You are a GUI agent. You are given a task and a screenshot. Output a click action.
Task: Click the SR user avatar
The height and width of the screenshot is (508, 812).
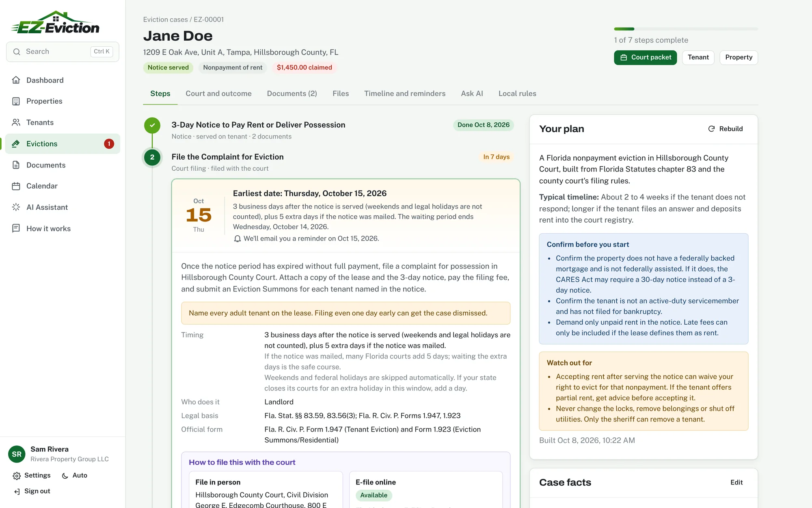17,454
